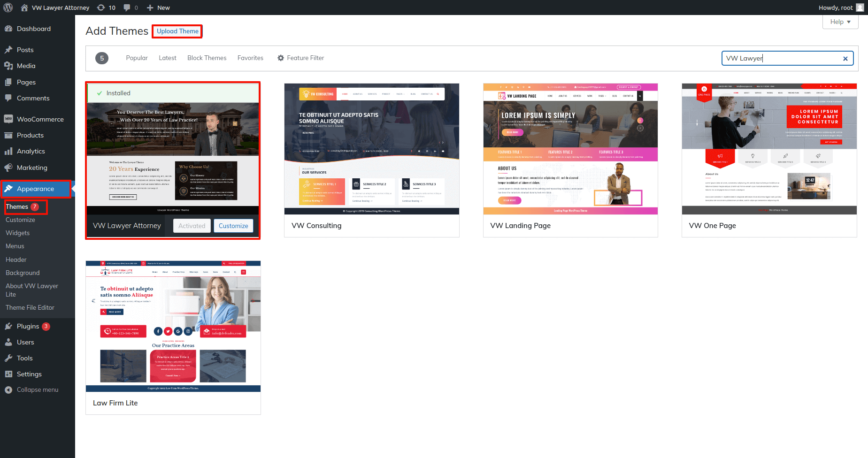Click the Posts pushpin icon
This screenshot has width=868, height=458.
pyautogui.click(x=8, y=50)
